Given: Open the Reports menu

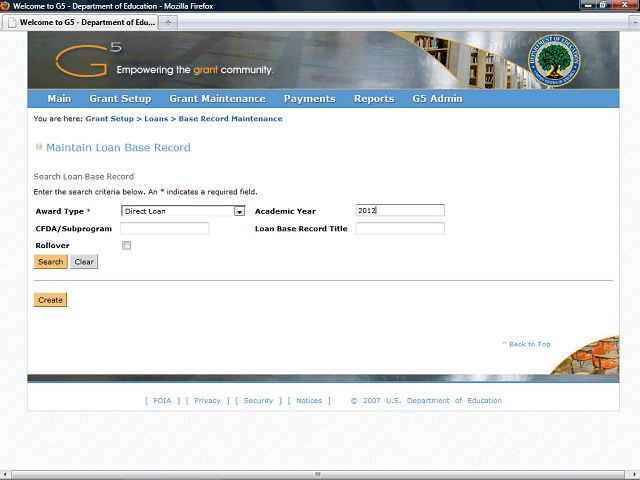Looking at the screenshot, I should pyautogui.click(x=374, y=99).
